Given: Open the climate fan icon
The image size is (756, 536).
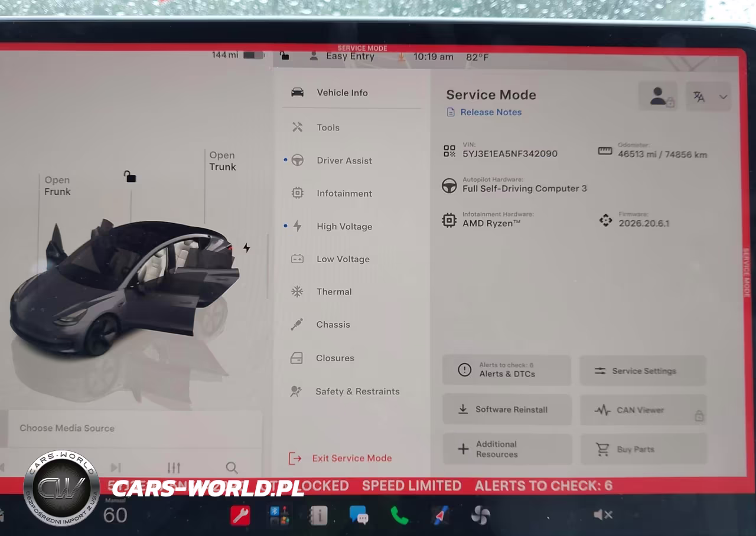Looking at the screenshot, I should tap(480, 515).
